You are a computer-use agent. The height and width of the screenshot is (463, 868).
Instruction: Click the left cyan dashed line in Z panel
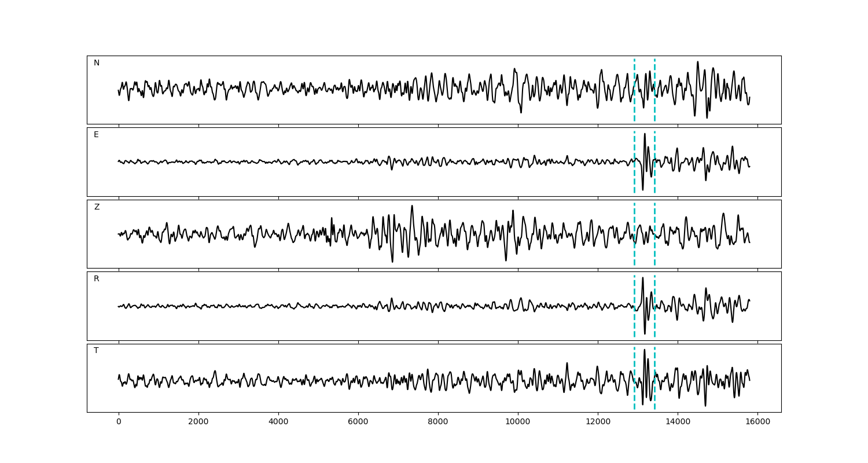click(x=634, y=255)
